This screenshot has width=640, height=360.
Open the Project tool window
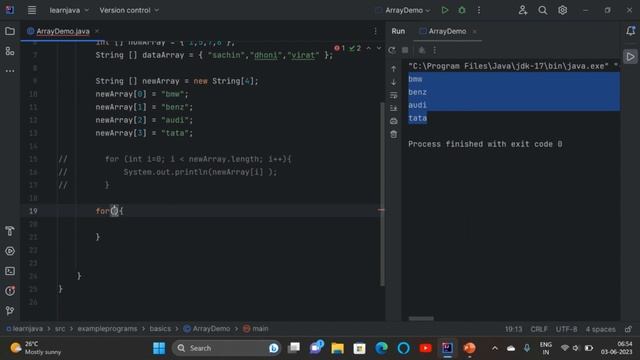coord(10,31)
